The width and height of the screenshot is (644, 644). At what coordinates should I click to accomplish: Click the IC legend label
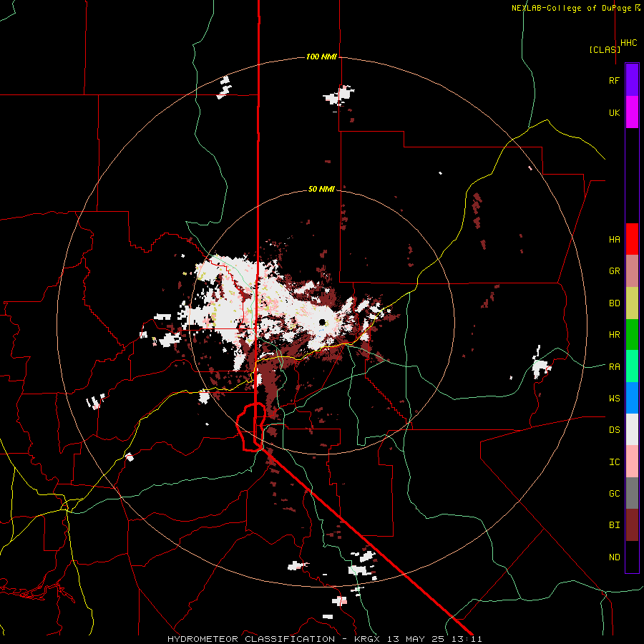(614, 462)
